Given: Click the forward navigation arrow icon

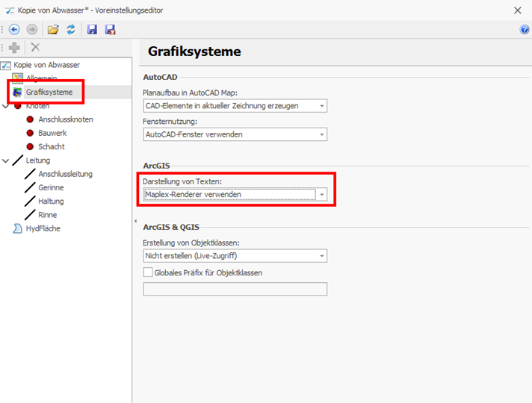Looking at the screenshot, I should tap(31, 30).
